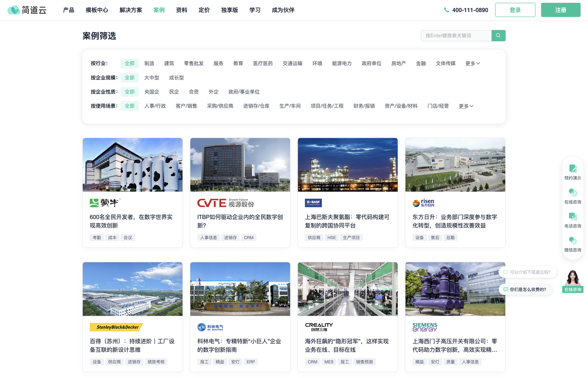Screen dimensions: 588x378
Task: Open 东方日升 case title
Action: 455,221
